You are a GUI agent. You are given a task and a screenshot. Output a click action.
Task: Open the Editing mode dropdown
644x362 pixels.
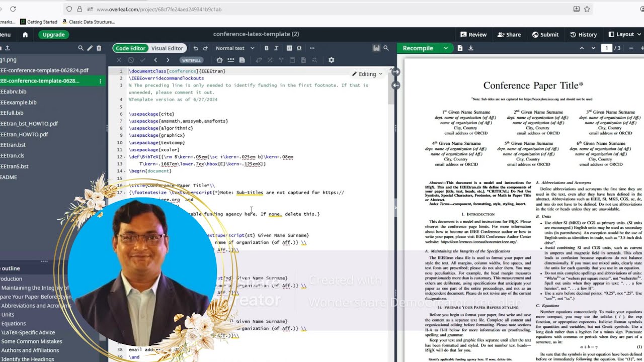coord(367,74)
